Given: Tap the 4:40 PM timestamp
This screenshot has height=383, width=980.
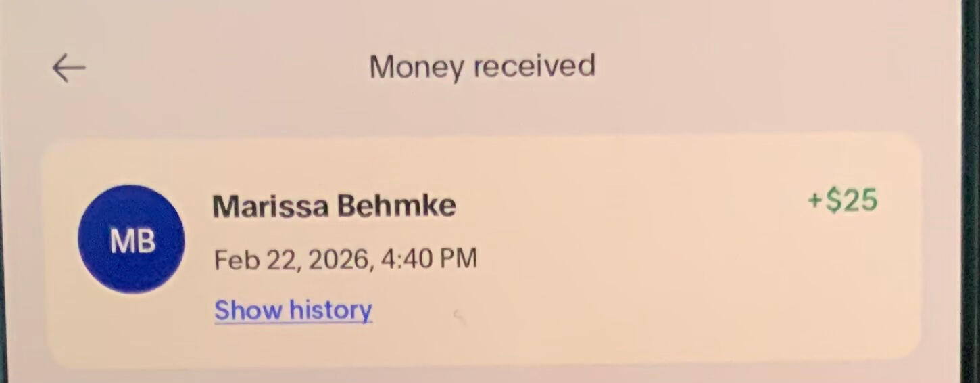Looking at the screenshot, I should [x=430, y=258].
